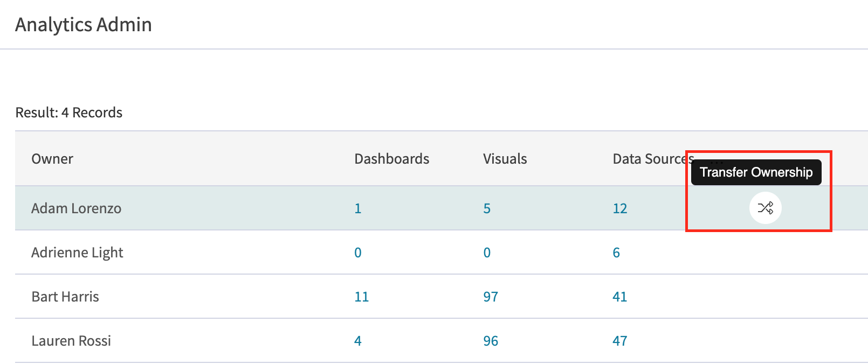The height and width of the screenshot is (364, 868).
Task: Sort by the Dashboards column header
Action: pyautogui.click(x=392, y=159)
